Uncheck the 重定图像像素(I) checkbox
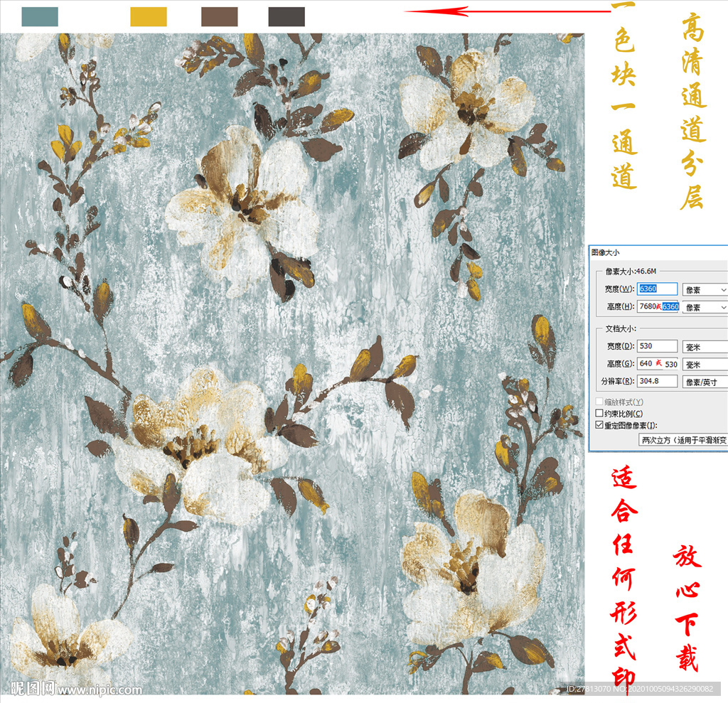The width and height of the screenshot is (728, 703). [x=599, y=425]
